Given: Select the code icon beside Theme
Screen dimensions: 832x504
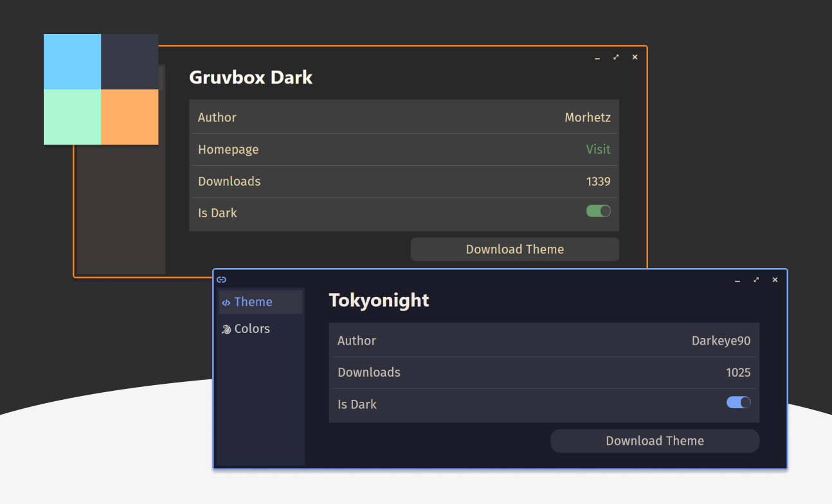Looking at the screenshot, I should [226, 301].
